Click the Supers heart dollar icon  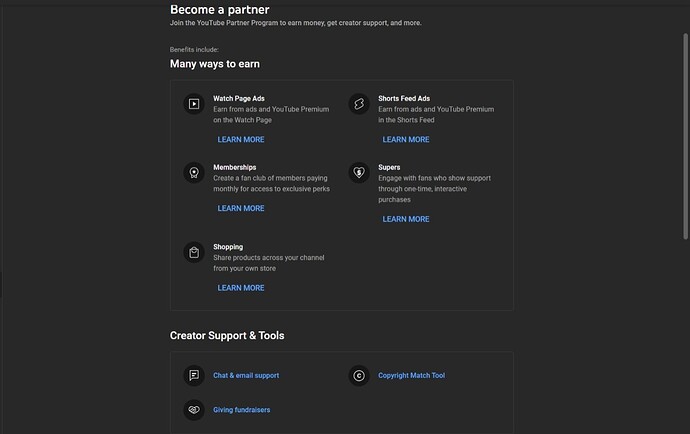point(359,173)
